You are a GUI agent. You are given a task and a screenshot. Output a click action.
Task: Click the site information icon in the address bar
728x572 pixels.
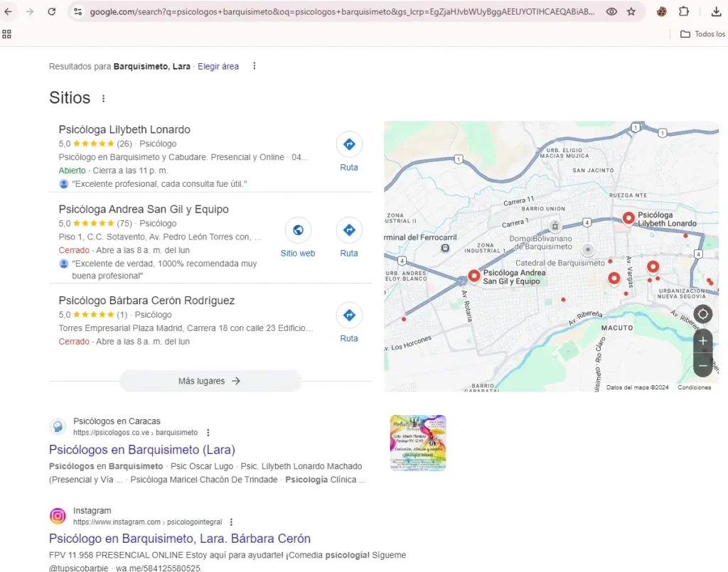77,11
